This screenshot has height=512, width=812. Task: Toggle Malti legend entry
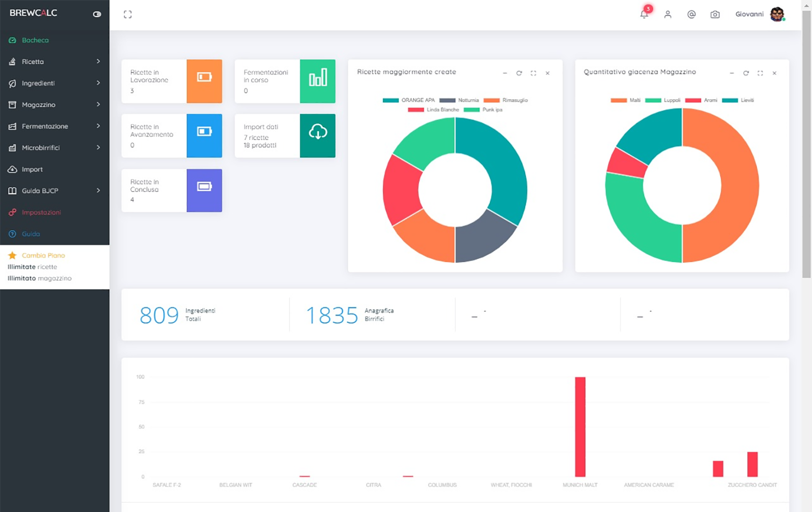pos(626,100)
